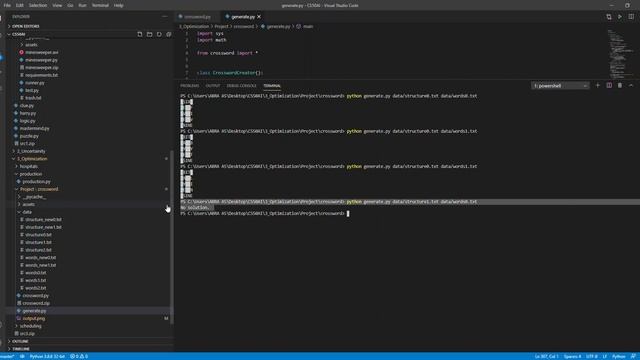This screenshot has width=640, height=360.
Task: Click Python interpreter version in status bar
Action: point(47,356)
